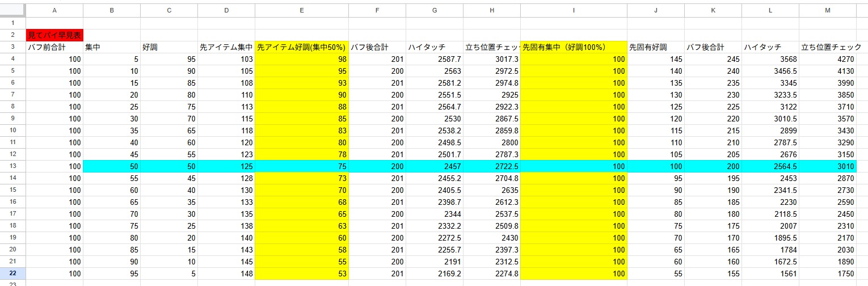This screenshot has width=868, height=286.
Task: Select the 先固有集中（好調100%） header cell
Action: click(574, 47)
